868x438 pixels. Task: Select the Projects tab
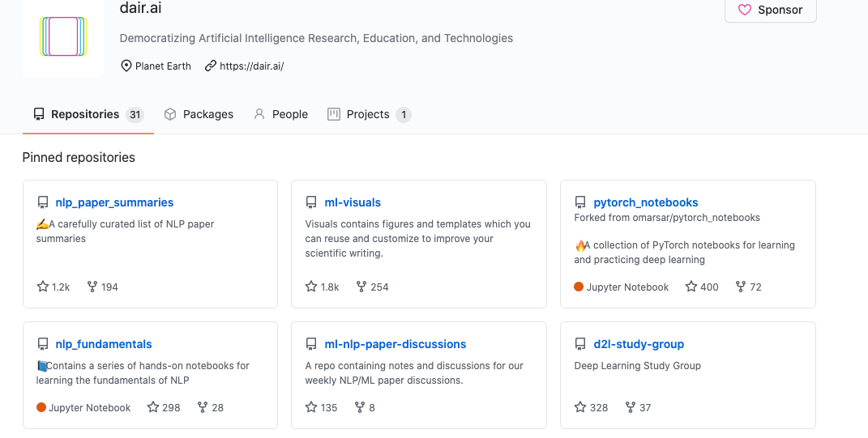368,114
